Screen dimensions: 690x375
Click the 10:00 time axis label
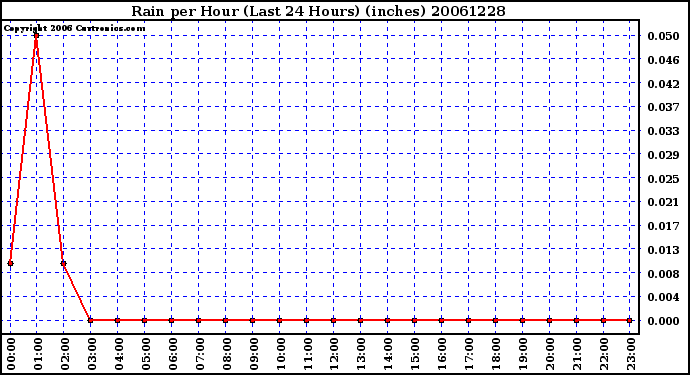point(280,354)
